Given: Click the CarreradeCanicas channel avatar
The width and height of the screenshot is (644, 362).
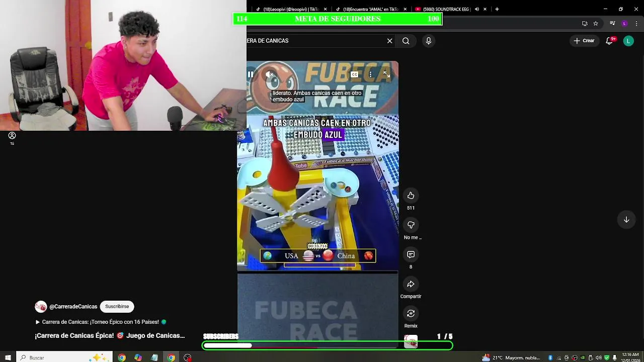Looking at the screenshot, I should (x=41, y=307).
